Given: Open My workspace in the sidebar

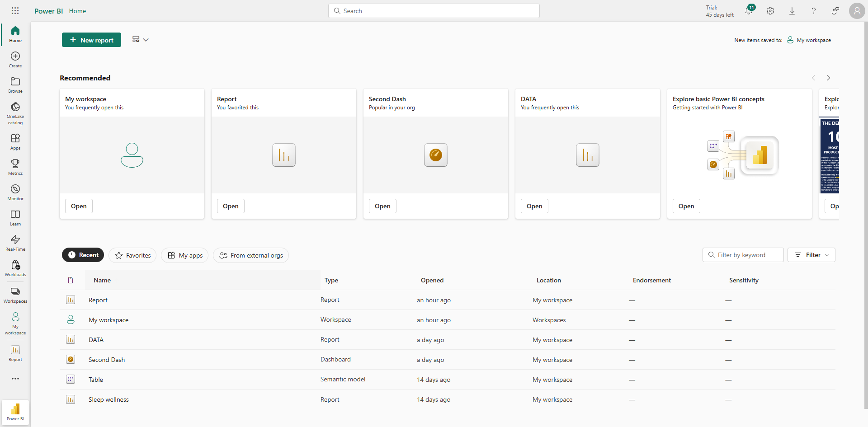Looking at the screenshot, I should [15, 324].
